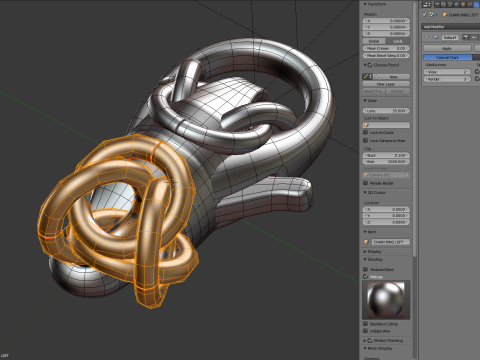Select Local transform orientation tab

pos(398,41)
